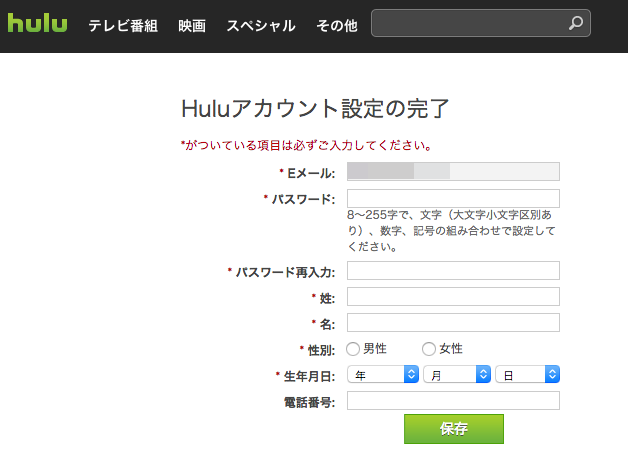Focus the header search box
Screen dimensions: 628x466
(481, 23)
